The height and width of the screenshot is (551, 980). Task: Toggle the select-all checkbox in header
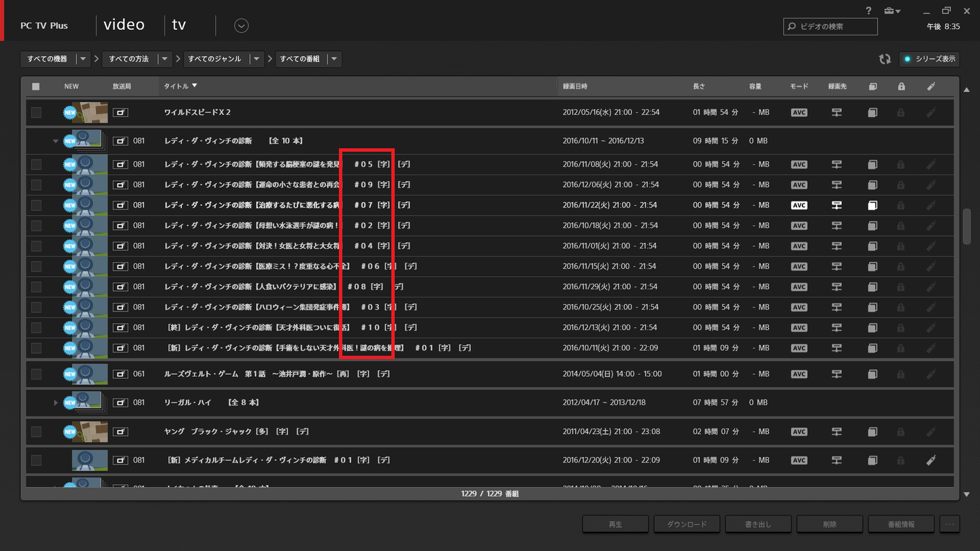[x=36, y=86]
